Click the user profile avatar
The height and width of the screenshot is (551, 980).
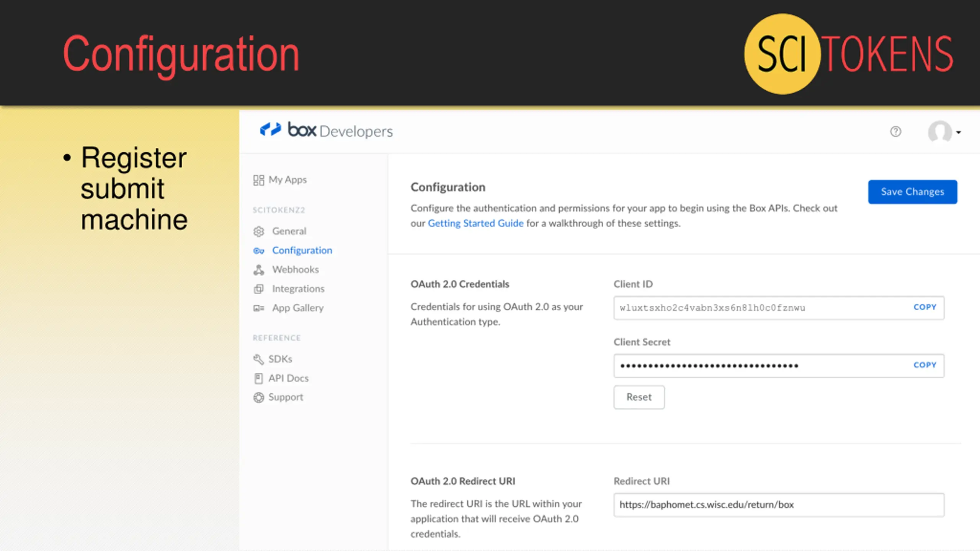[940, 132]
